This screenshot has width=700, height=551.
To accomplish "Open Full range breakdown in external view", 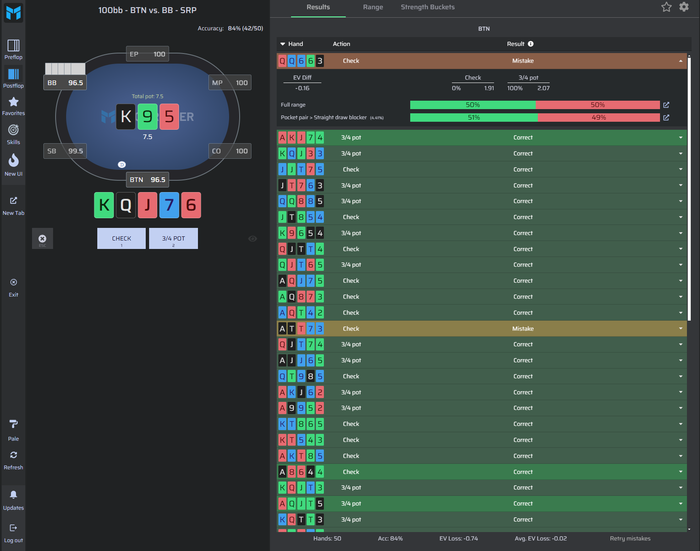I will point(666,105).
